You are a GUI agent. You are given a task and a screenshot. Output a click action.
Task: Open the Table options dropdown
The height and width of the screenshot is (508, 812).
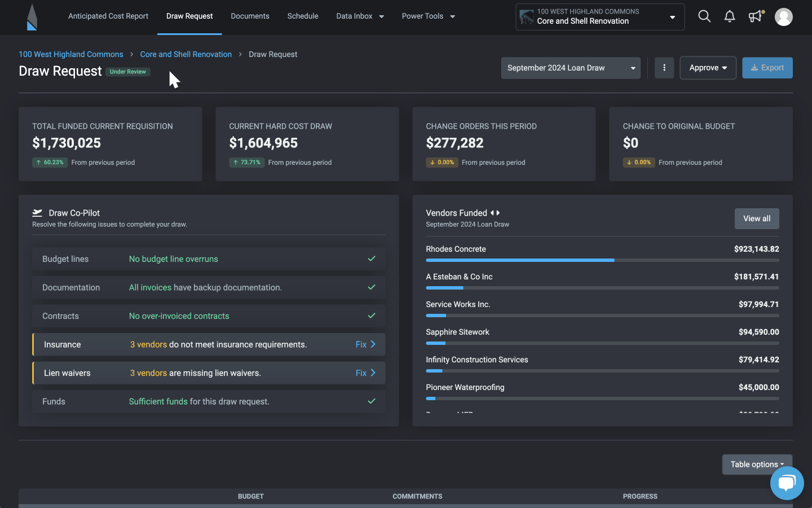point(757,465)
